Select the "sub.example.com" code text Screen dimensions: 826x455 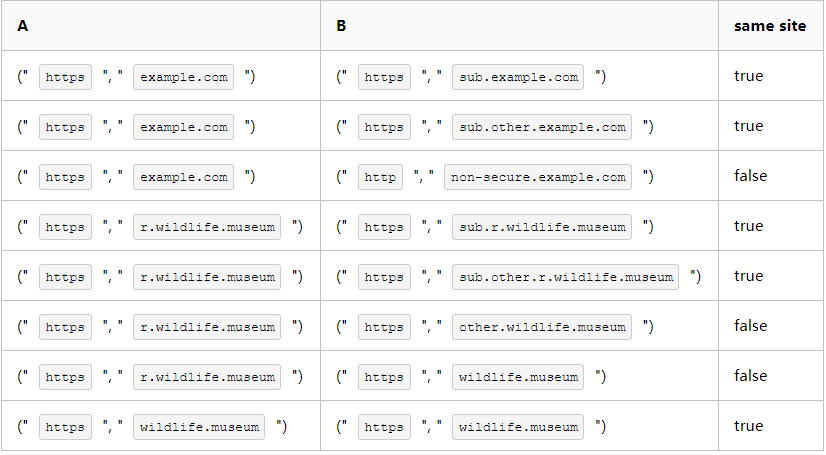coord(519,77)
